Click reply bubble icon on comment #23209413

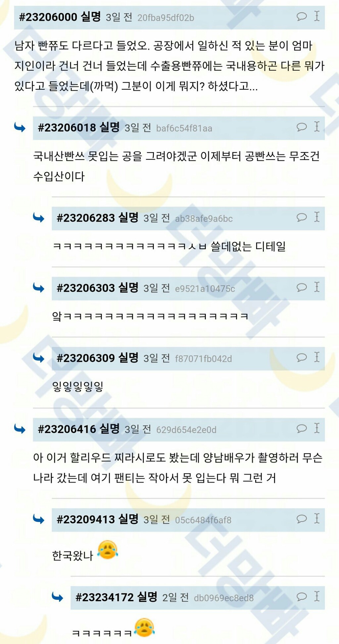click(302, 519)
